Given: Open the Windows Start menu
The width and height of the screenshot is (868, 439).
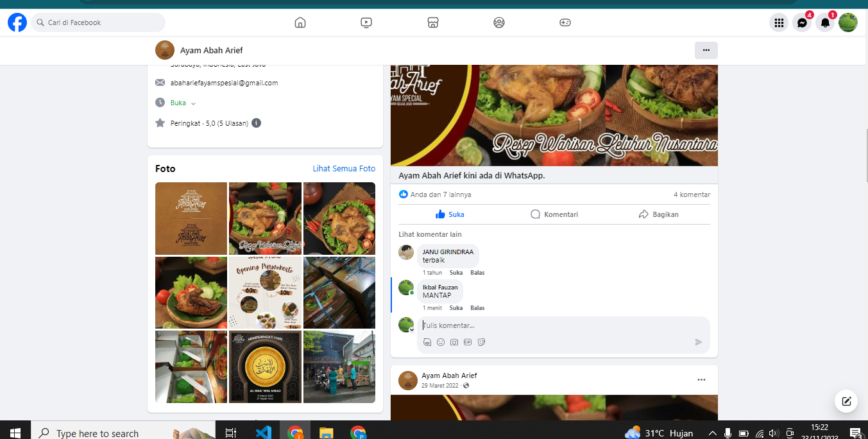Looking at the screenshot, I should point(15,433).
